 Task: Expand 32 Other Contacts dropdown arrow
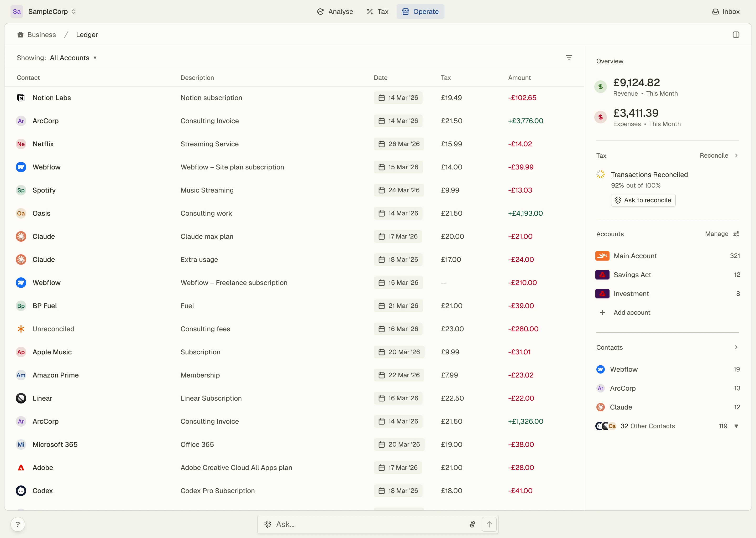[x=736, y=426]
